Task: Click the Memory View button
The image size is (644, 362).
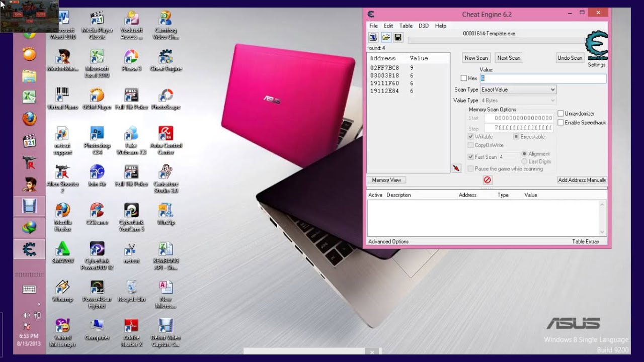Action: click(386, 180)
